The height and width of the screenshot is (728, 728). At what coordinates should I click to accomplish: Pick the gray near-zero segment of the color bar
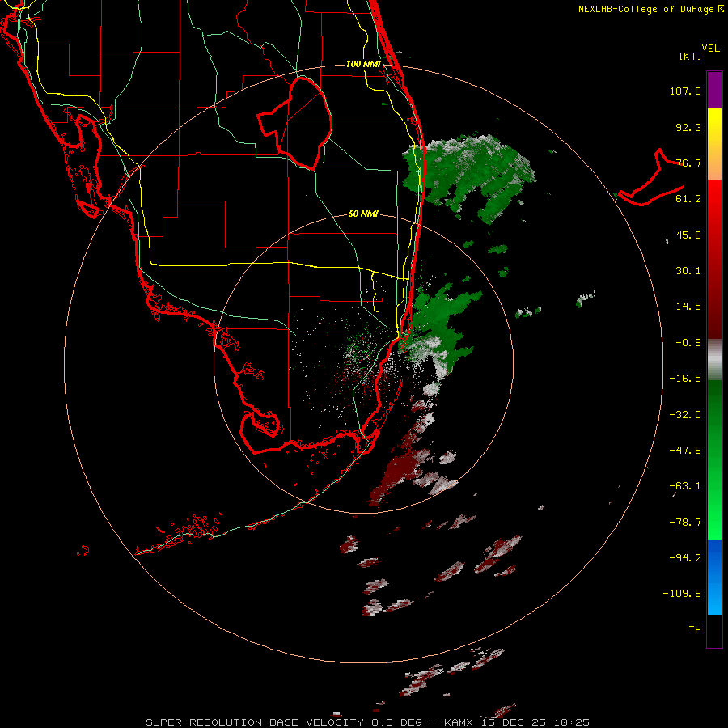pos(714,358)
